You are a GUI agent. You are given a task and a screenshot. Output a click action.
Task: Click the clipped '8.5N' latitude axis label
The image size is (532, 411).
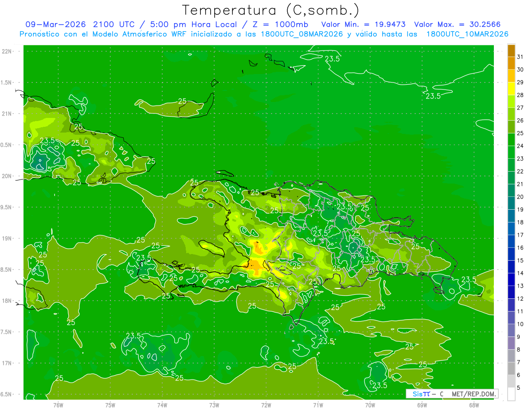click(6, 270)
